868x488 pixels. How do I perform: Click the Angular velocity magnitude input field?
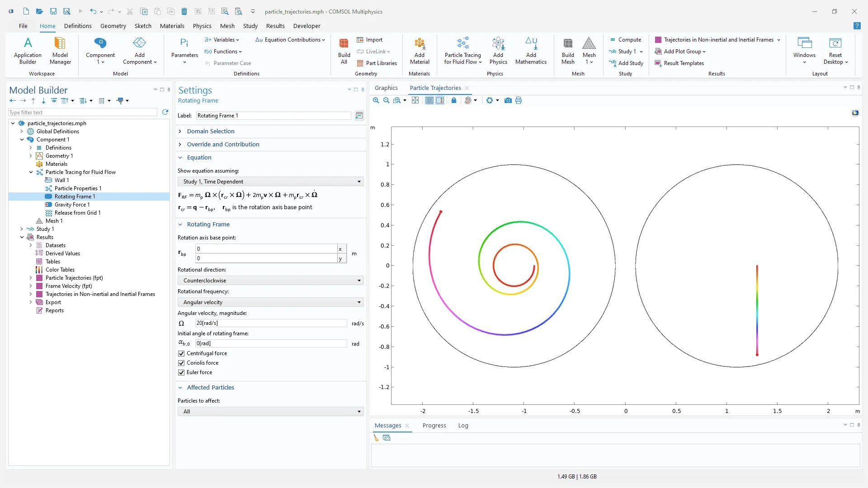point(270,323)
